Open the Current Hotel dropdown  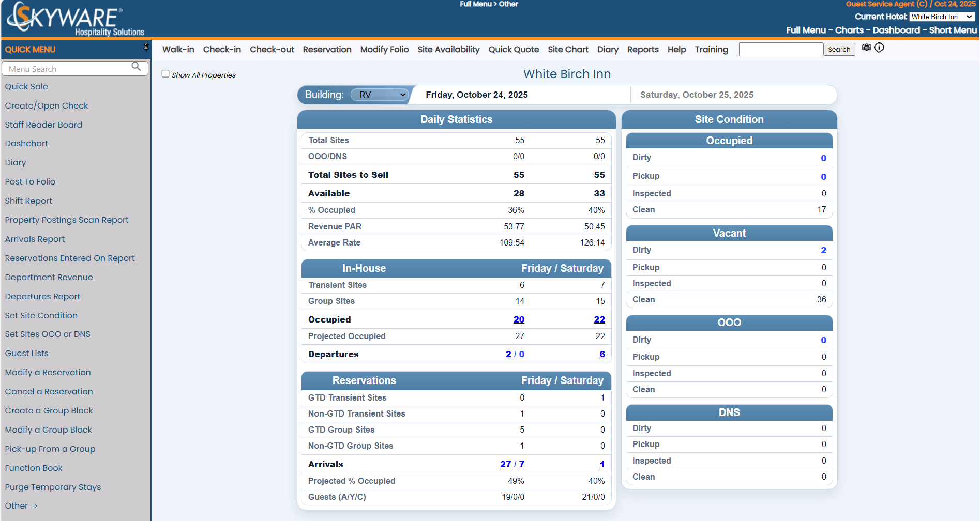tap(942, 17)
